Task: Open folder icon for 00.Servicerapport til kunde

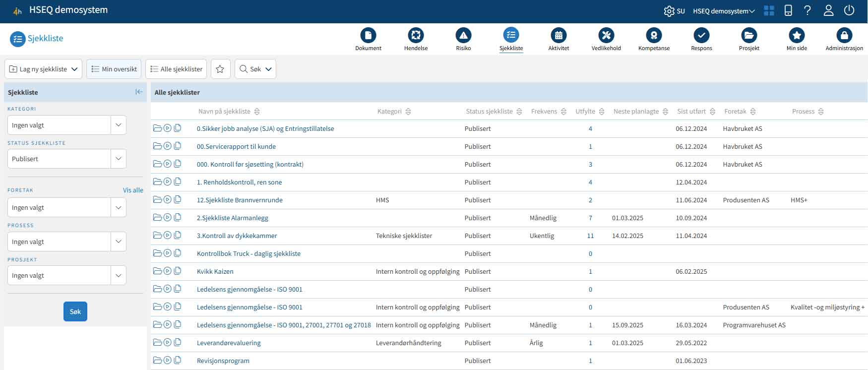Action: (157, 146)
